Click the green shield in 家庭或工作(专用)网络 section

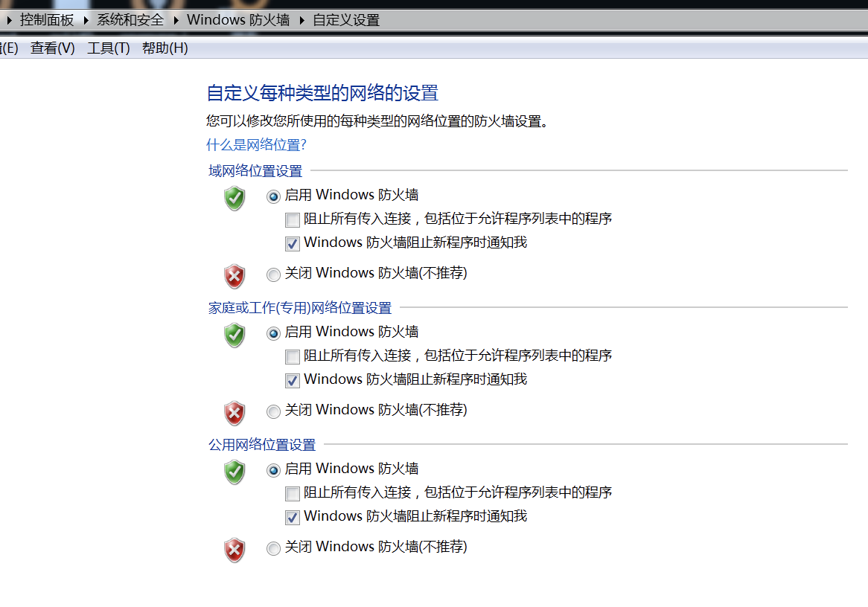pos(234,335)
